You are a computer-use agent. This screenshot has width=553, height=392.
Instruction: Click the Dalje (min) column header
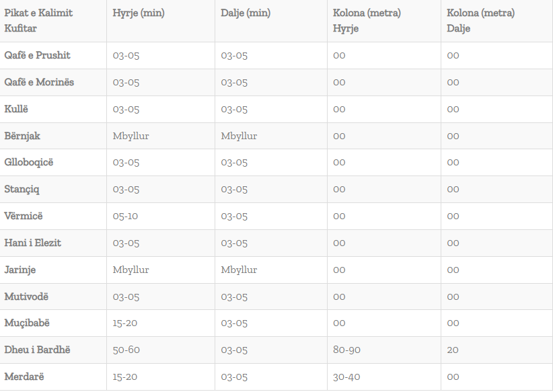click(246, 13)
